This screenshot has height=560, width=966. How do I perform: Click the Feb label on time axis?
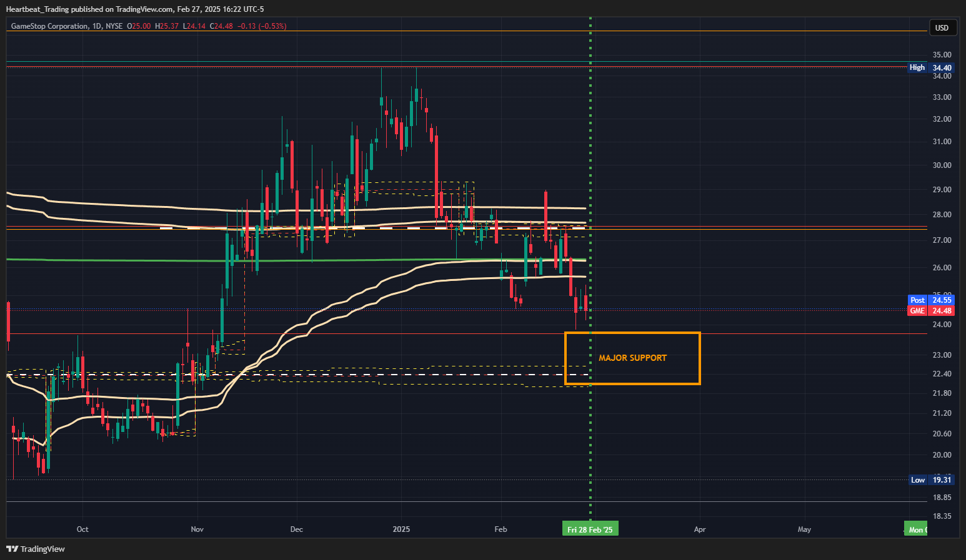(x=500, y=529)
